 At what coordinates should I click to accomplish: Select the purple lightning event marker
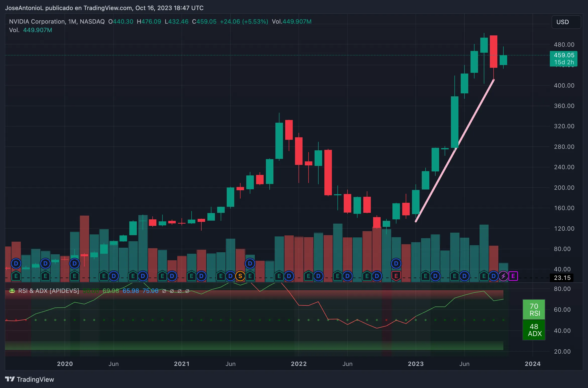(503, 276)
